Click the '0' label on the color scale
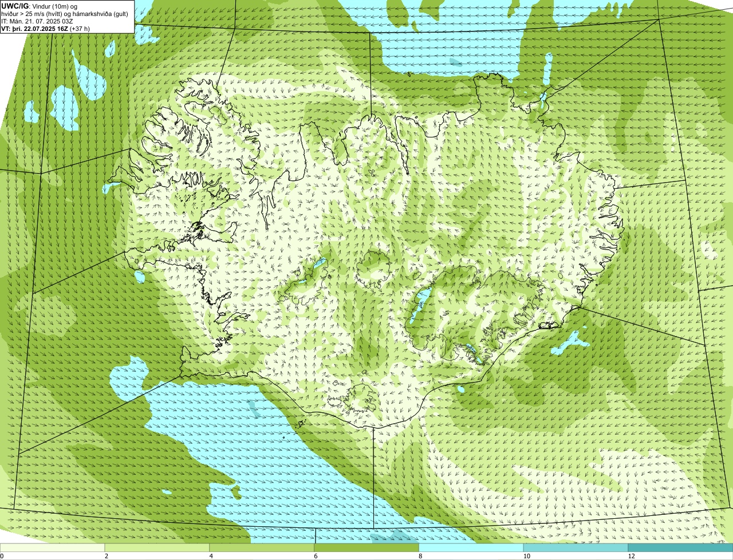Image resolution: width=733 pixels, height=560 pixels. (2, 556)
